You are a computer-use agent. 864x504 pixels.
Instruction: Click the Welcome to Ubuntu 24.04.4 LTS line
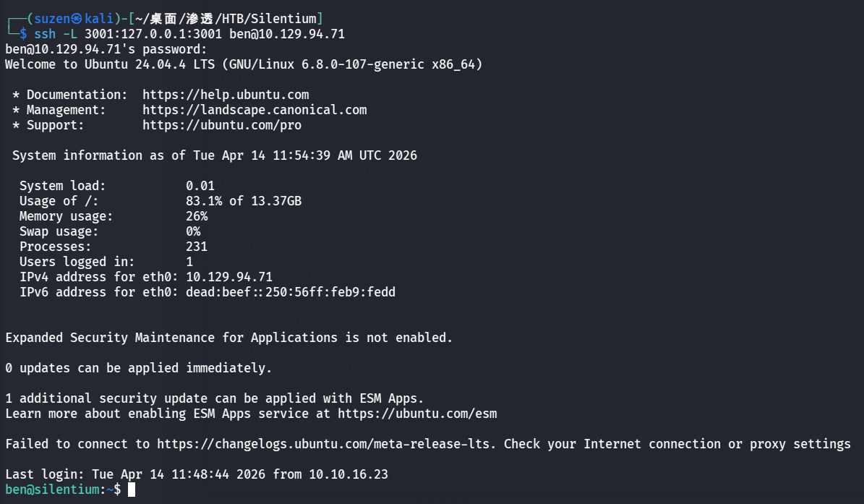(244, 64)
